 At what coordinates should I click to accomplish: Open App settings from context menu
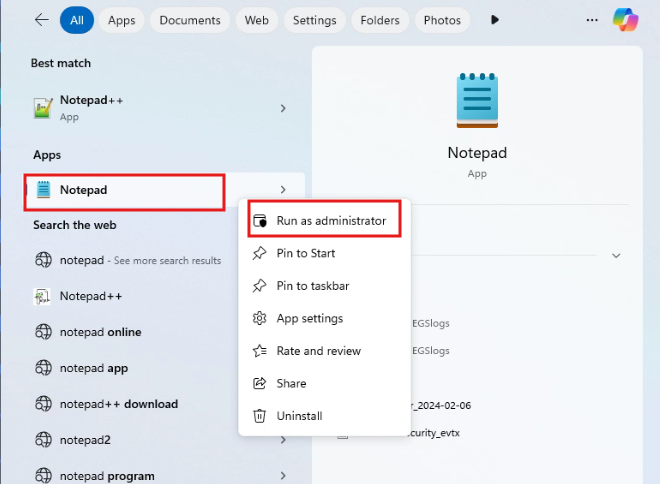pyautogui.click(x=325, y=318)
